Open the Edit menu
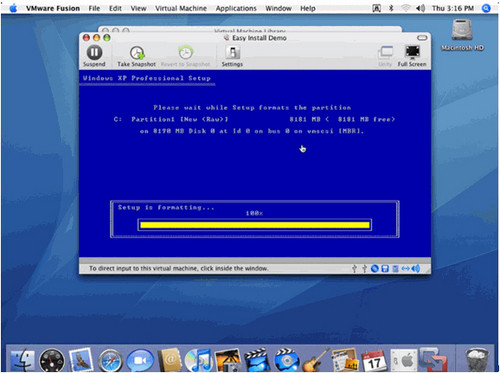Viewport: 500px width, 373px height. coord(115,8)
